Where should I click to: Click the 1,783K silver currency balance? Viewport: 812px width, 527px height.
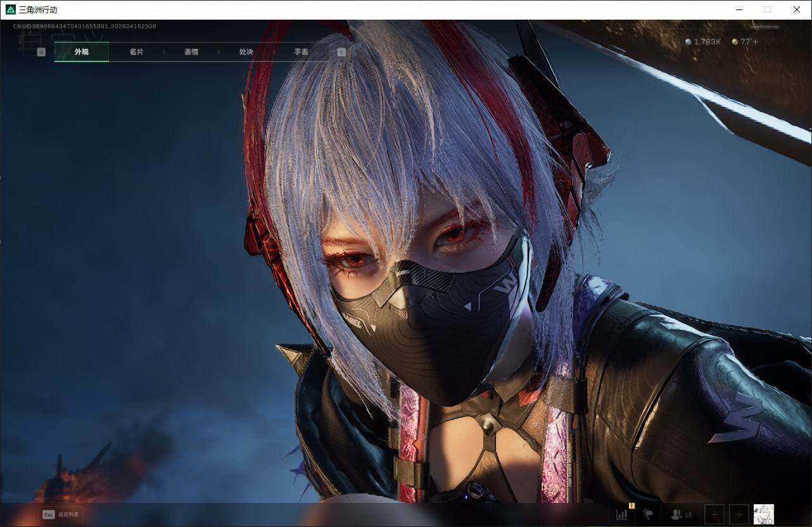click(x=703, y=42)
